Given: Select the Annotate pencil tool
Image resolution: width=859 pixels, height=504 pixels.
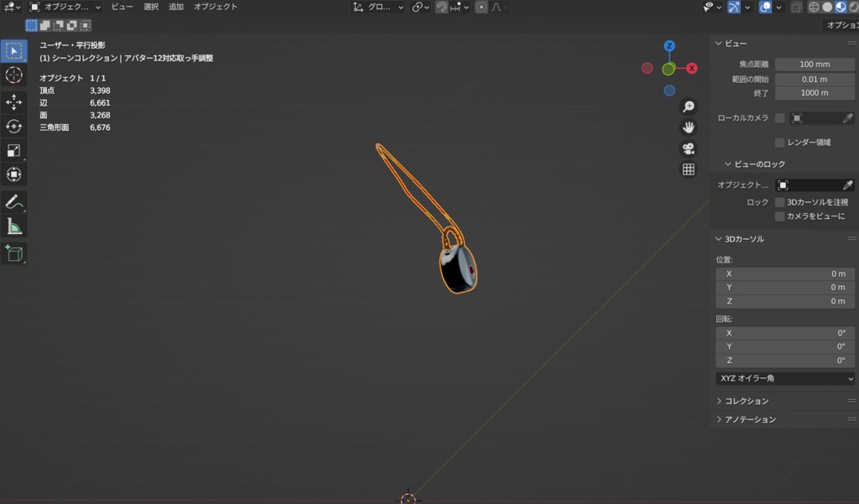Looking at the screenshot, I should [x=13, y=201].
